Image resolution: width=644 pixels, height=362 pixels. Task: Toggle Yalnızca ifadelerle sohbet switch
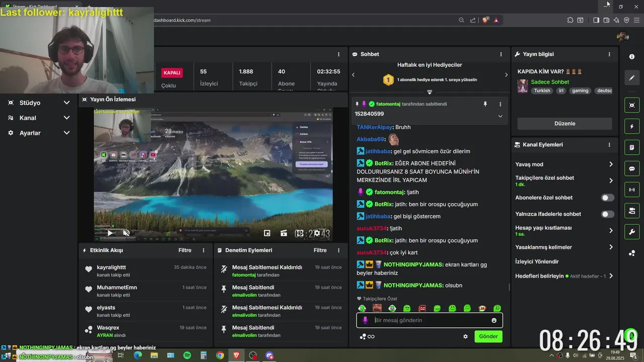tap(608, 214)
